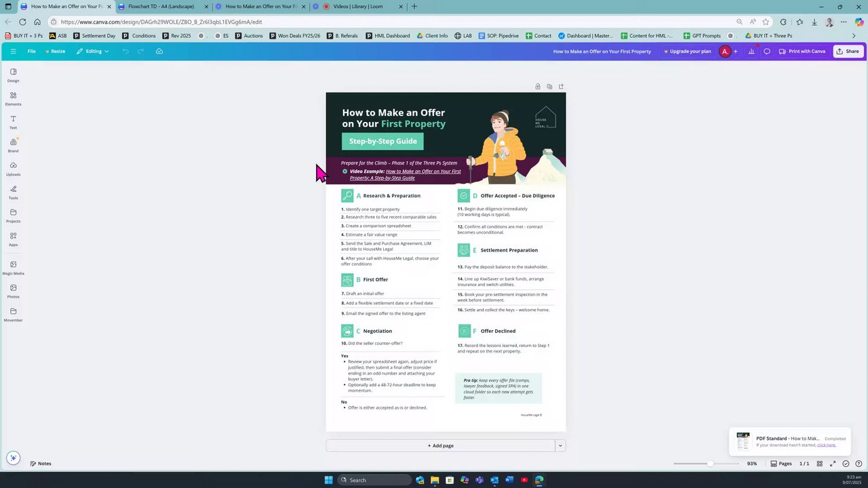Open browser Downloads icon
The image size is (868, 488).
tap(814, 22)
